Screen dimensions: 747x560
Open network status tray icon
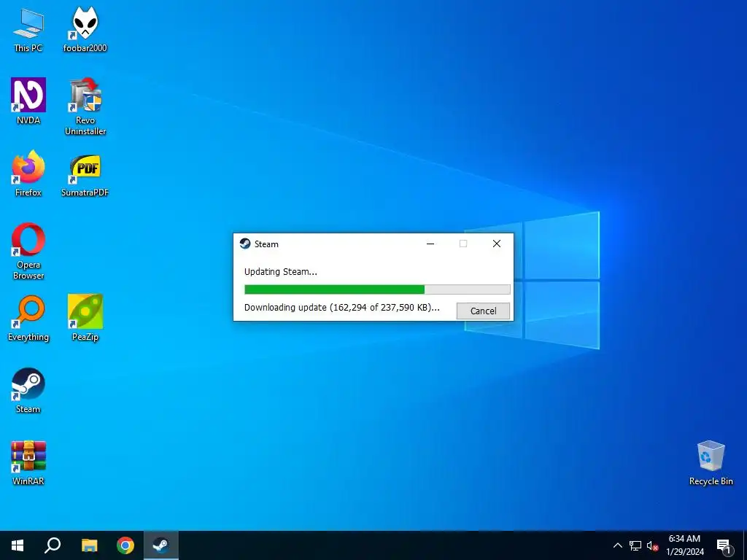click(635, 545)
